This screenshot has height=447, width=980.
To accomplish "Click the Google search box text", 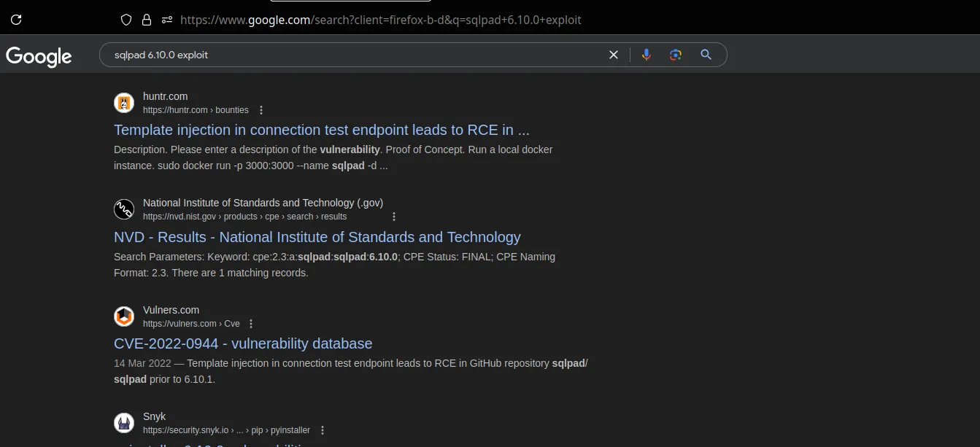I will tap(161, 55).
